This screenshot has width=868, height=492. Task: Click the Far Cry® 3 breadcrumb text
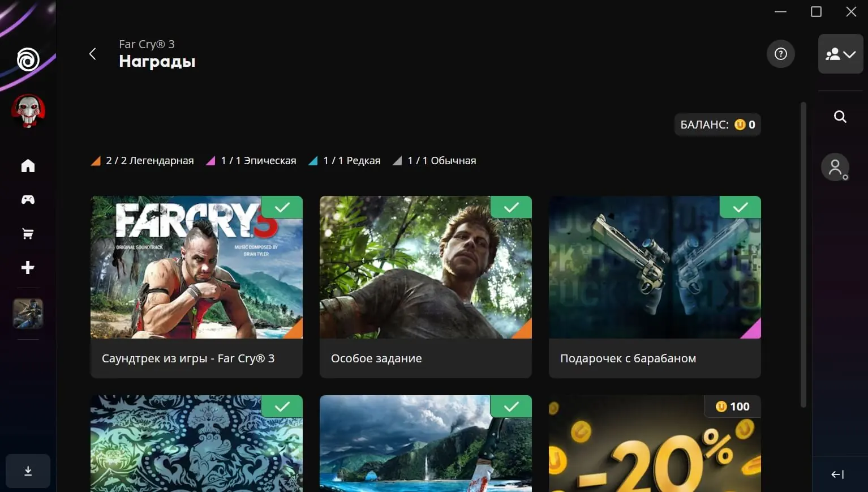[x=147, y=44]
